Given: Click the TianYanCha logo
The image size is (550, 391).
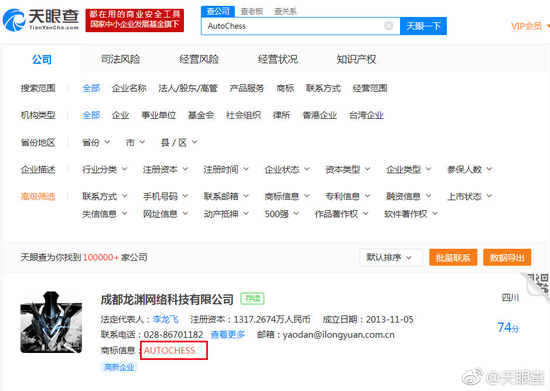Looking at the screenshot, I should 41,20.
